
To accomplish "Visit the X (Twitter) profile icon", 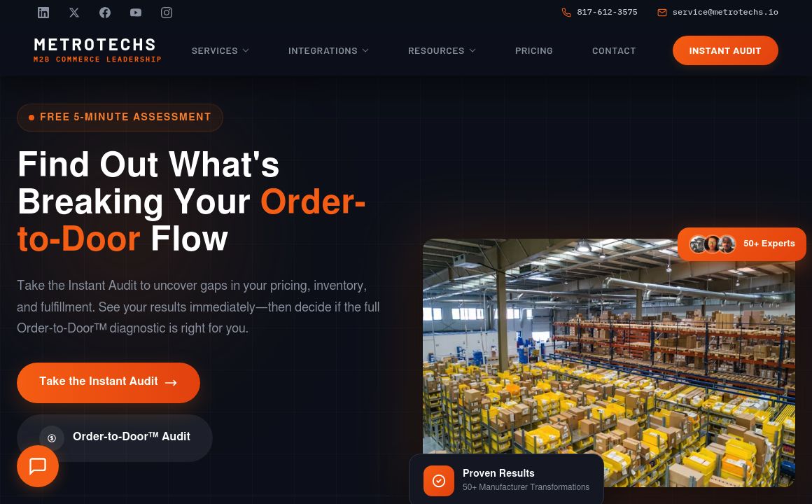I will point(74,13).
